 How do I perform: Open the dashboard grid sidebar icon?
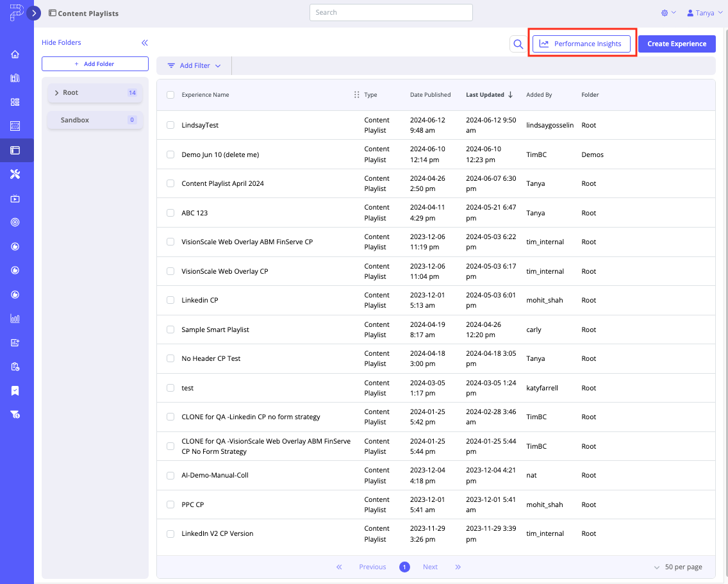coord(15,102)
